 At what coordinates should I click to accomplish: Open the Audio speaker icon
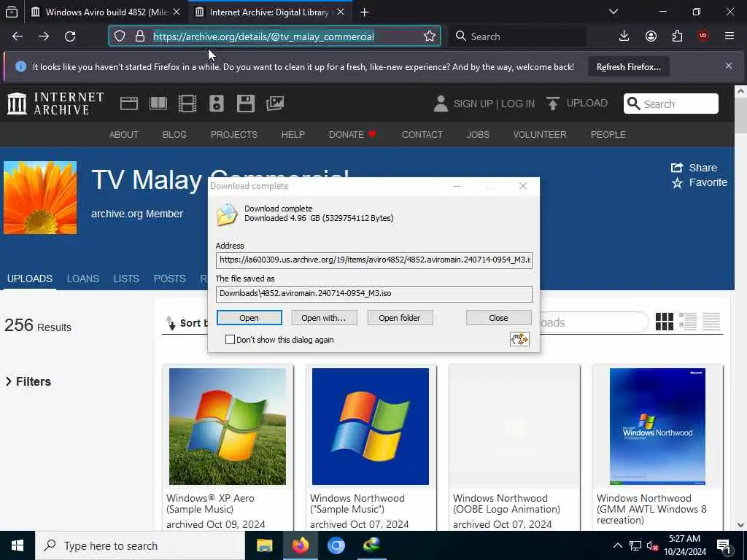[216, 104]
